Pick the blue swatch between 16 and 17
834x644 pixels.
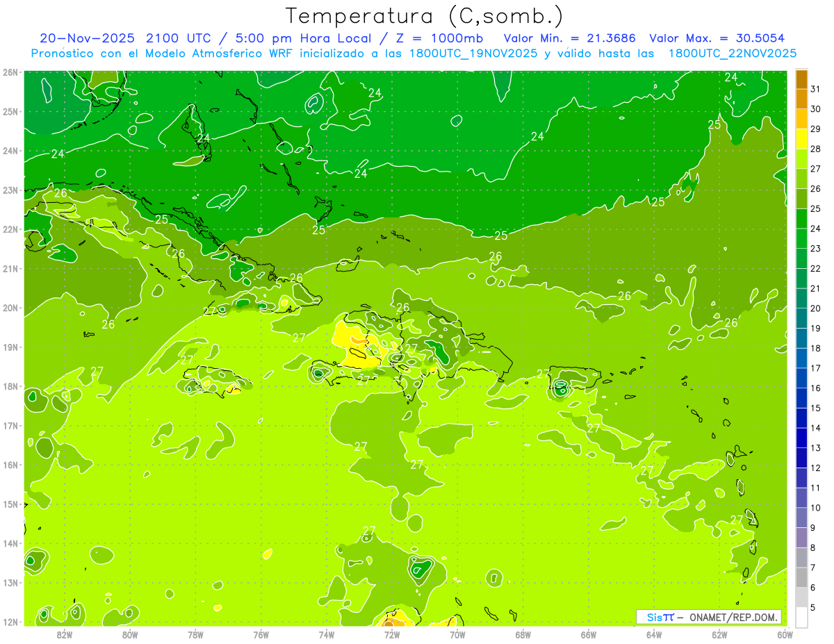click(801, 378)
